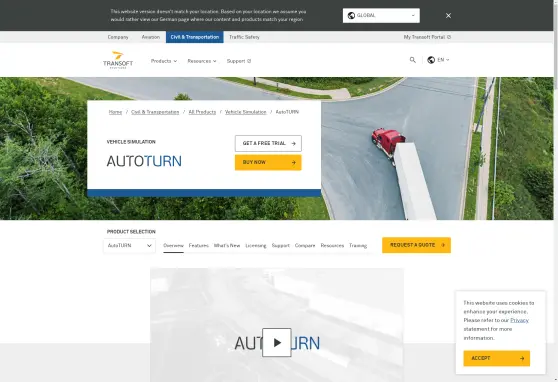Click the Transoft Solutions logo
This screenshot has width=558, height=382.
coord(118,60)
